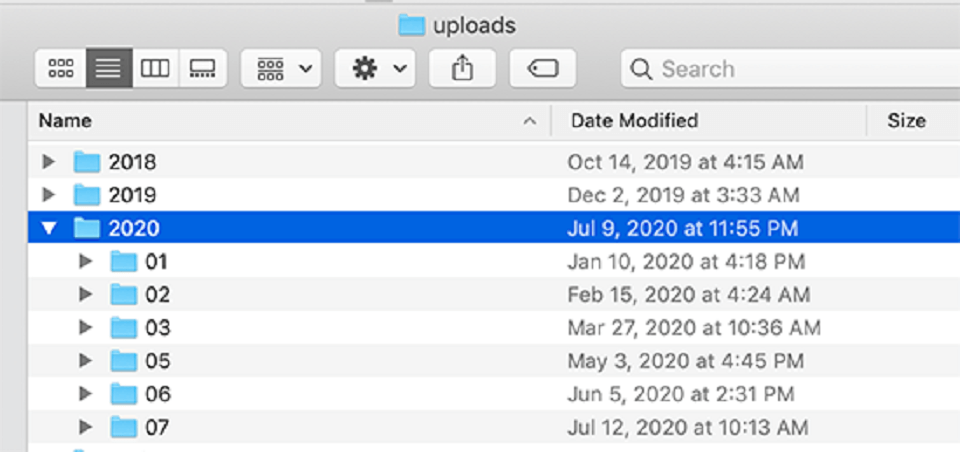Expand the 2018 folder disclosure triangle

click(48, 162)
